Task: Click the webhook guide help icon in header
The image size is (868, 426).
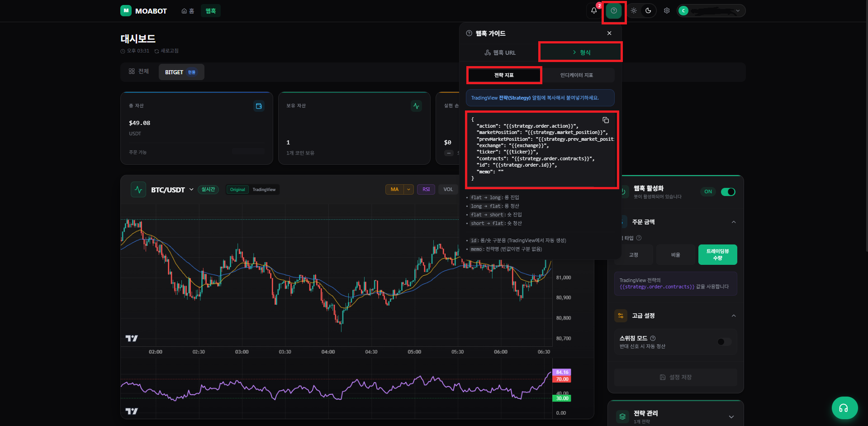Action: pos(614,10)
